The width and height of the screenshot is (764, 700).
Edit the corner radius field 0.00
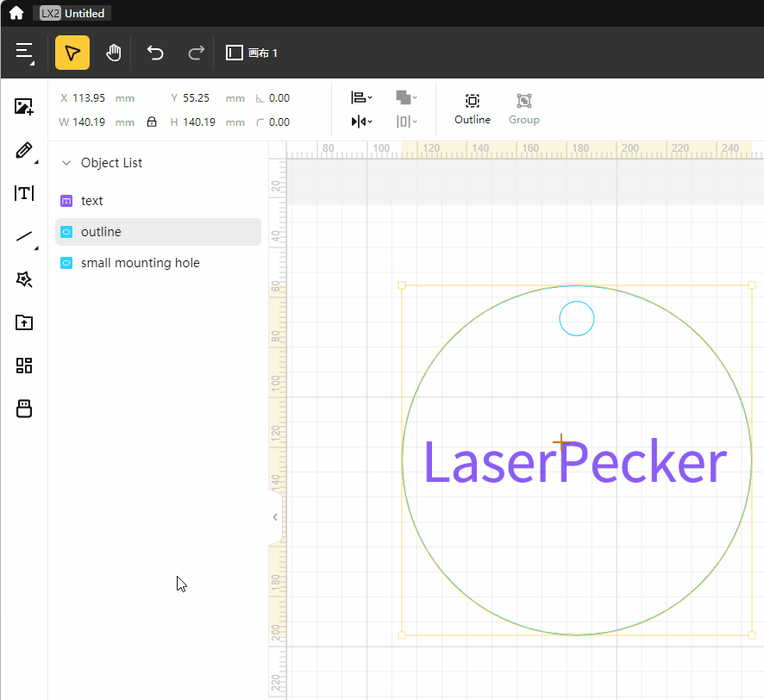[x=279, y=122]
